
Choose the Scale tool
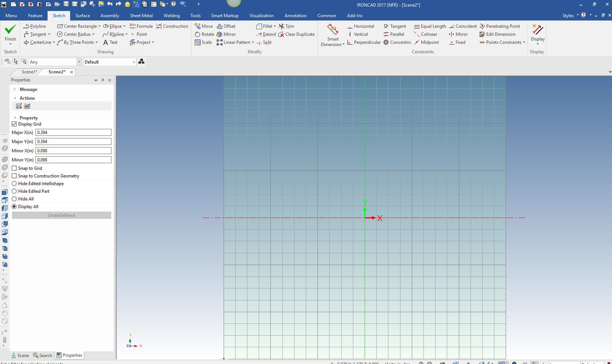203,42
